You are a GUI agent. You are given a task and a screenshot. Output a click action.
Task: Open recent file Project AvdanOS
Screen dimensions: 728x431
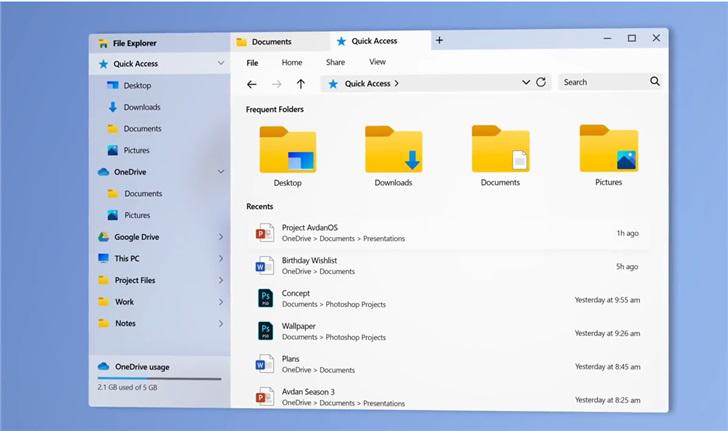pos(448,233)
